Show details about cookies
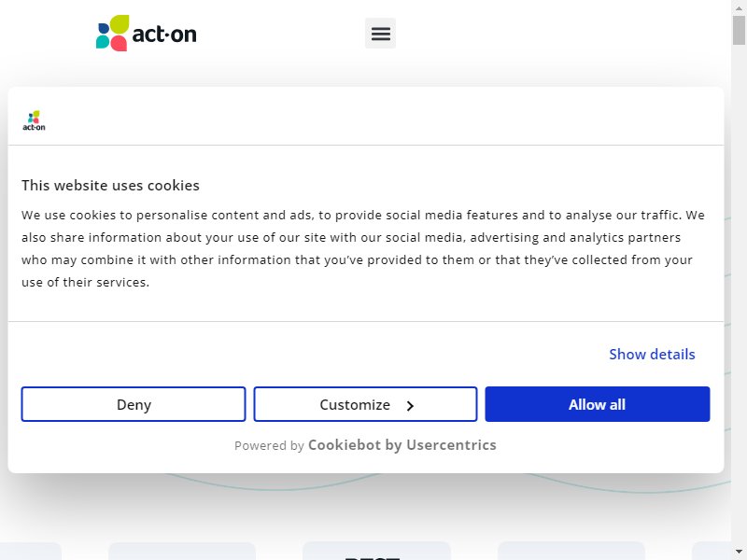Viewport: 747px width, 560px height. 652,355
